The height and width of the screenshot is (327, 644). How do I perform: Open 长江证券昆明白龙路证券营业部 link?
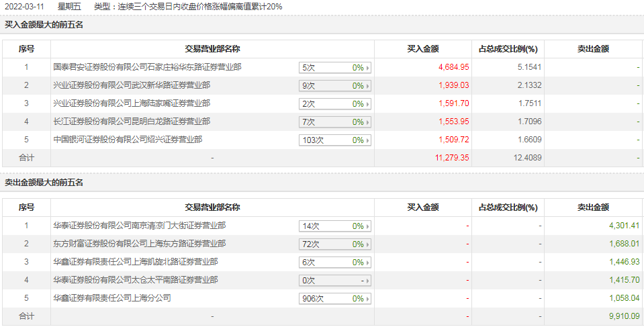[132, 121]
